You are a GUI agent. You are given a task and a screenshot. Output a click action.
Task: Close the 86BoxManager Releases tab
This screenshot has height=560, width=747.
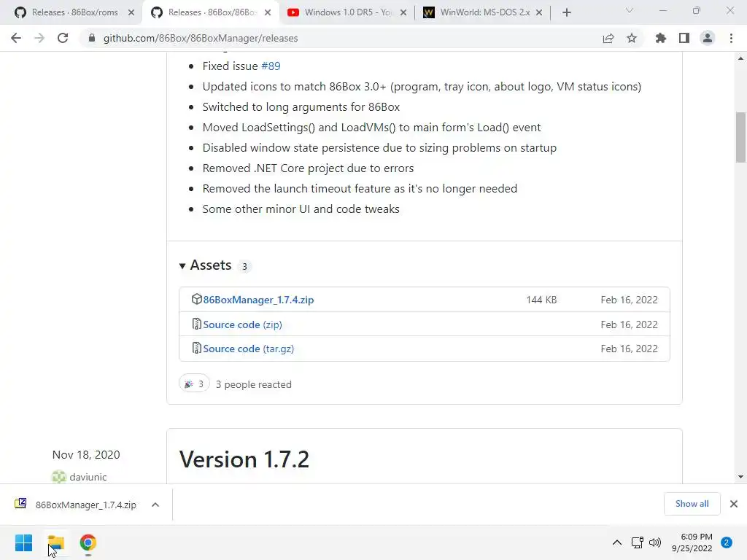(x=268, y=12)
